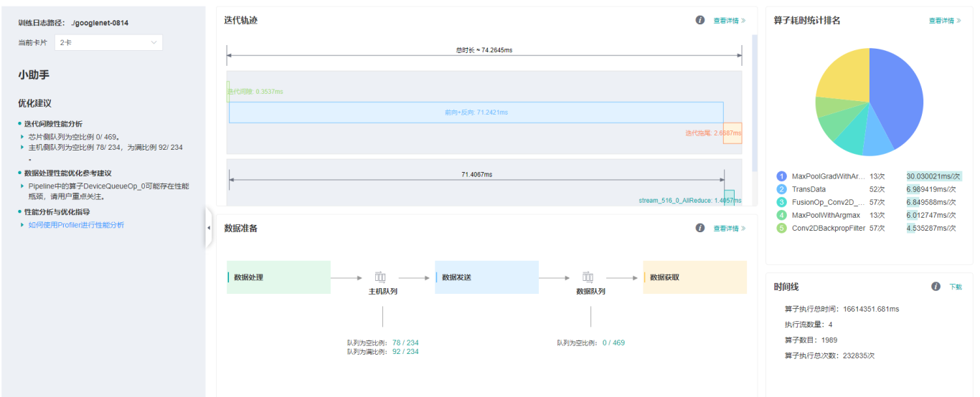The width and height of the screenshot is (980, 397).
Task: Expand the 芯片侧队列为空比例 bullet item
Action: point(22,136)
